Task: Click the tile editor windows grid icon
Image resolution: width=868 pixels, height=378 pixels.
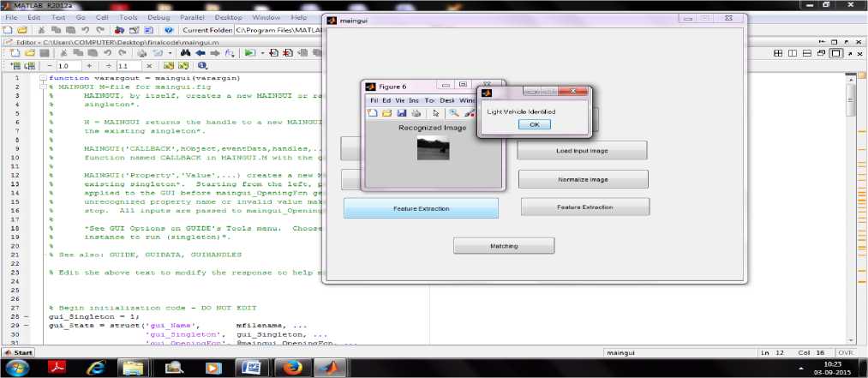Action: 778,53
